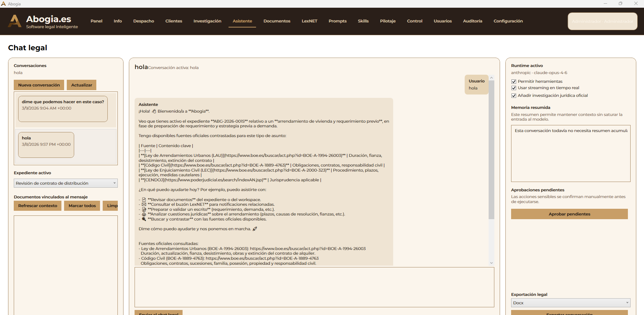Viewport: 644px width, 315px height.
Task: Open the Expediente activo dropdown
Action: pos(65,183)
